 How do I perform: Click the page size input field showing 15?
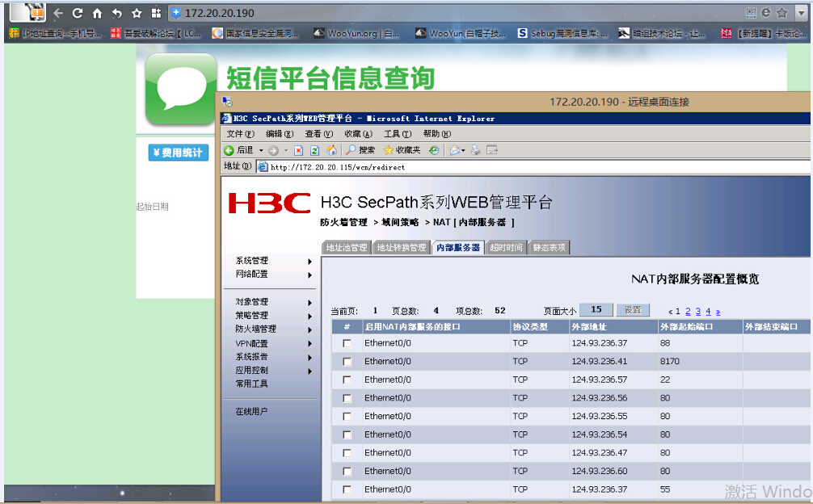tap(596, 310)
